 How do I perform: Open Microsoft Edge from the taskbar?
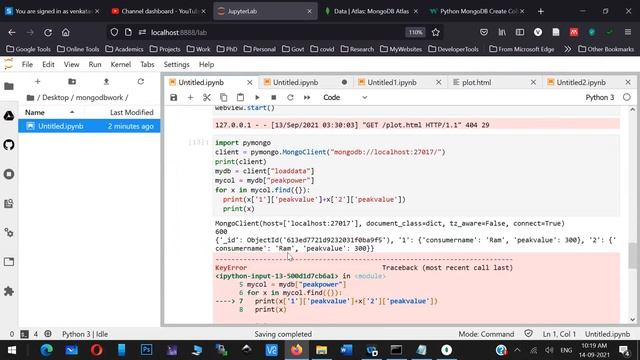coord(47,350)
